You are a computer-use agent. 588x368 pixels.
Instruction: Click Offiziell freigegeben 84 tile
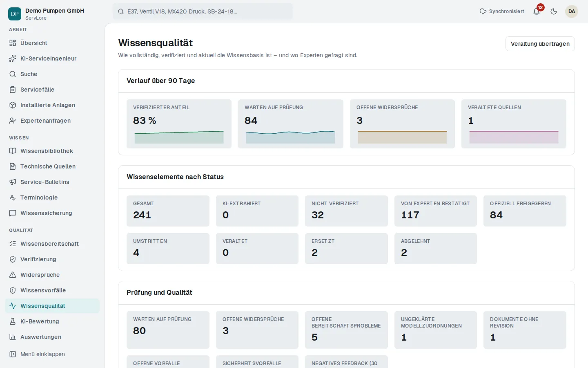coord(525,211)
